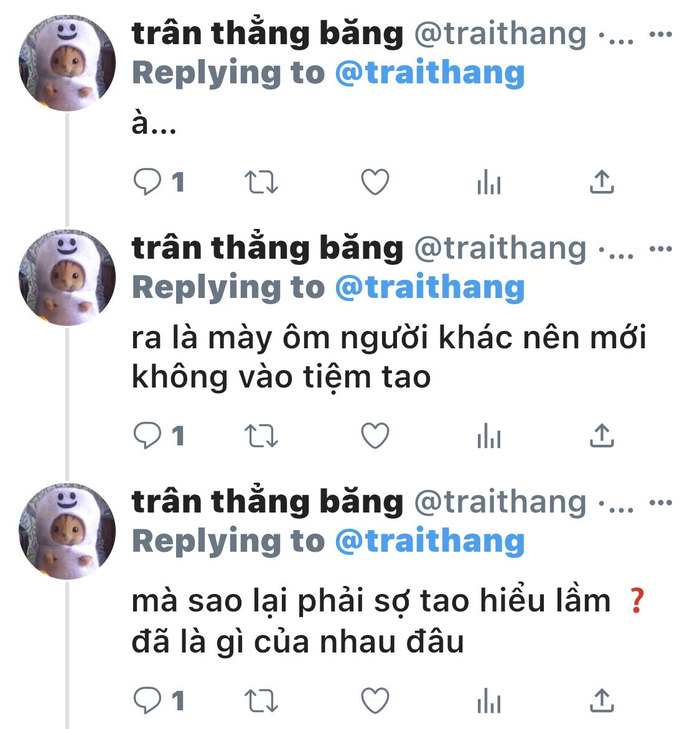700x729 pixels.
Task: Open more options on the second tweet
Action: click(x=661, y=249)
